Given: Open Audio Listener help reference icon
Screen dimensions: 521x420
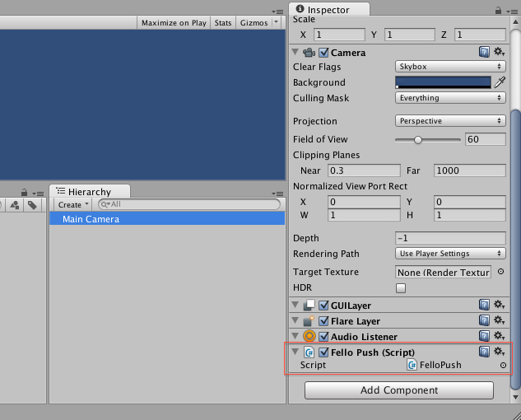Looking at the screenshot, I should coord(484,336).
